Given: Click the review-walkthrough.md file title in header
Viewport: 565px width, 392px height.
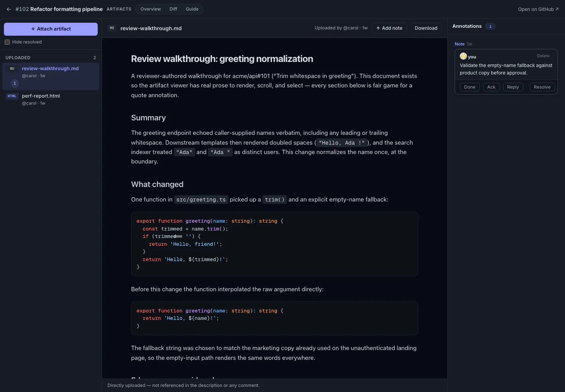Looking at the screenshot, I should point(151,28).
